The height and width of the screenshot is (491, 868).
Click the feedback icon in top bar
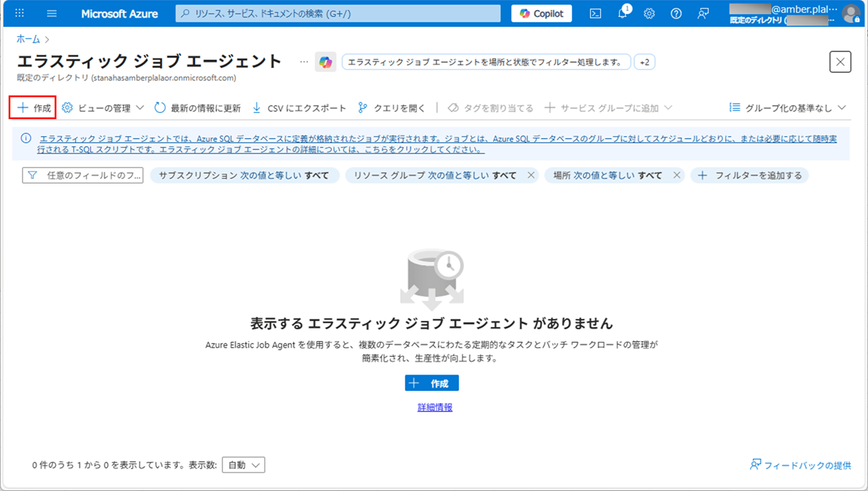703,13
